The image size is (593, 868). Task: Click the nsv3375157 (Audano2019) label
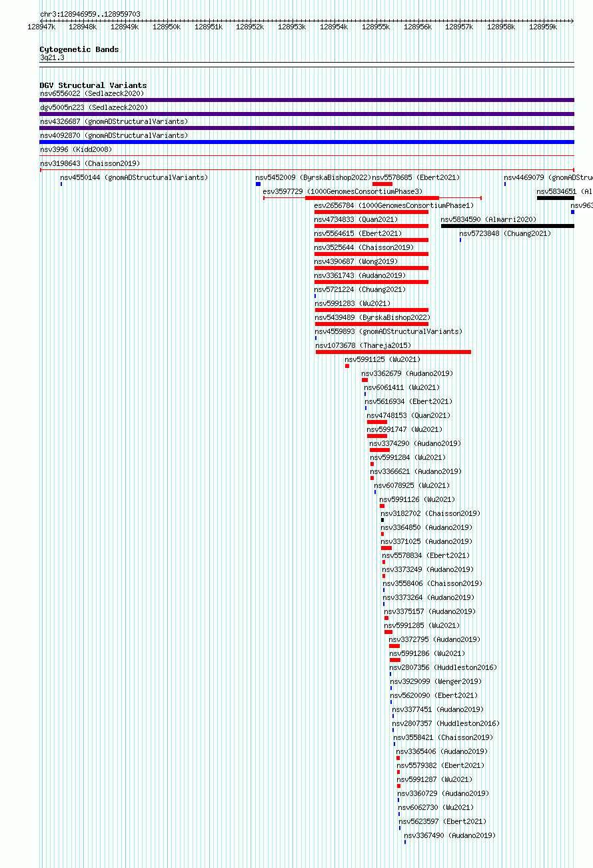(x=430, y=611)
